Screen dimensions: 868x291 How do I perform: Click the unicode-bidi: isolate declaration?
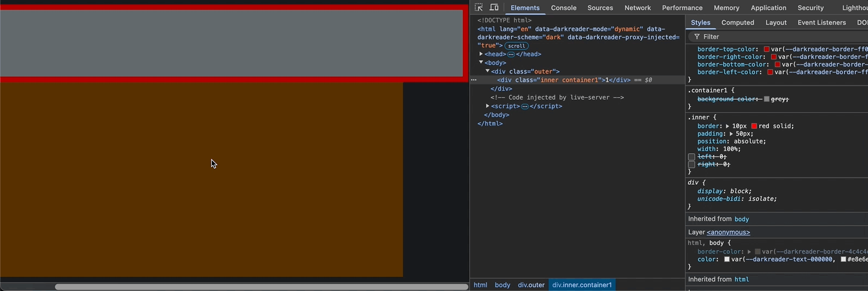point(737,199)
